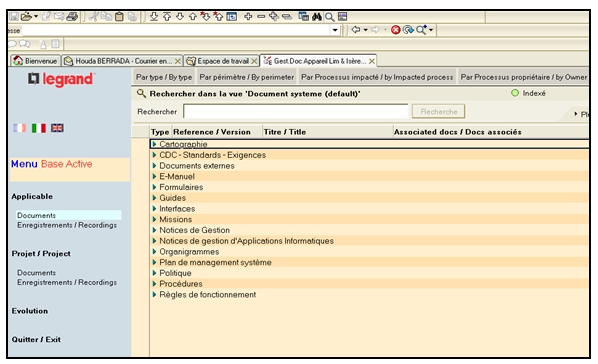Screen dimensions: 598x364
Task: Expand the Guides category
Action: tap(154, 198)
